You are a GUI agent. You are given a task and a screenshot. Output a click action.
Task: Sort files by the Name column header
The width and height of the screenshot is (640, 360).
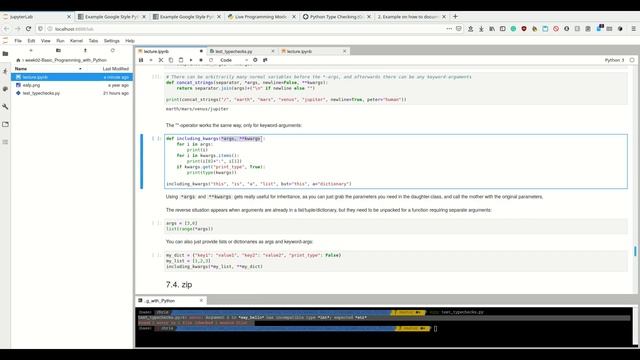point(21,69)
